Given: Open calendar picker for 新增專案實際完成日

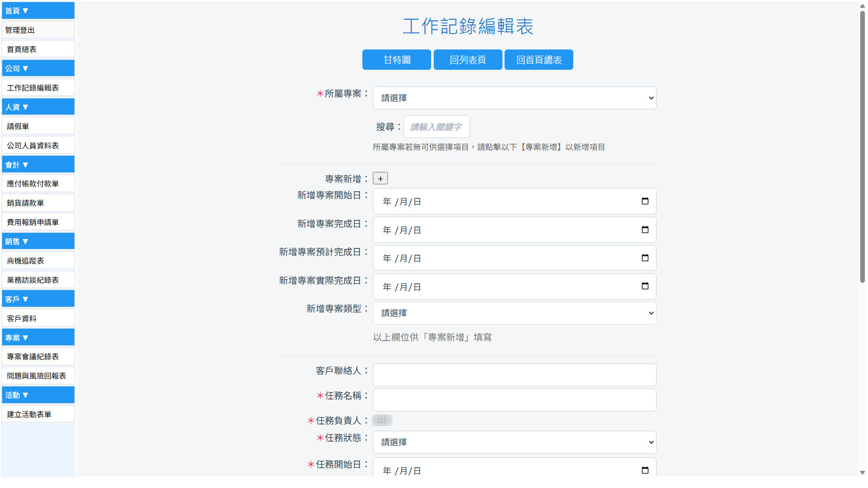Looking at the screenshot, I should (645, 286).
